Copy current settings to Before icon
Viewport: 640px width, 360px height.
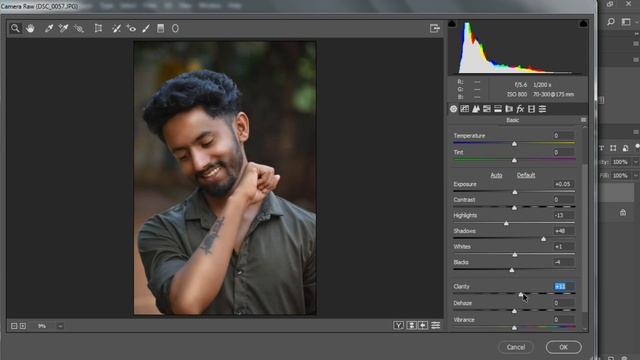[x=423, y=325]
